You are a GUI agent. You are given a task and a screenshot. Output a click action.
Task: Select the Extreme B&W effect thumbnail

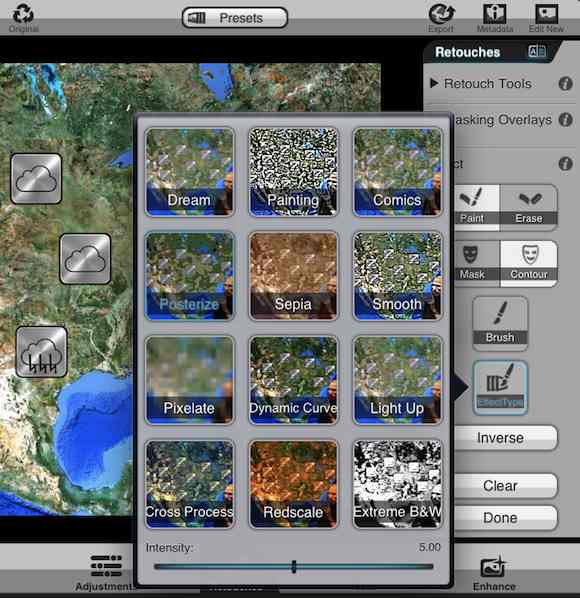pyautogui.click(x=397, y=484)
